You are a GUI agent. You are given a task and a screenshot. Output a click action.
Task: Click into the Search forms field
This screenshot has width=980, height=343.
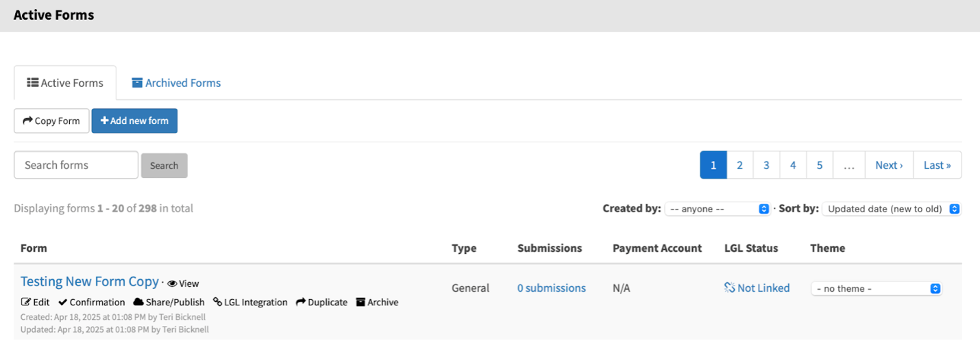(x=76, y=165)
